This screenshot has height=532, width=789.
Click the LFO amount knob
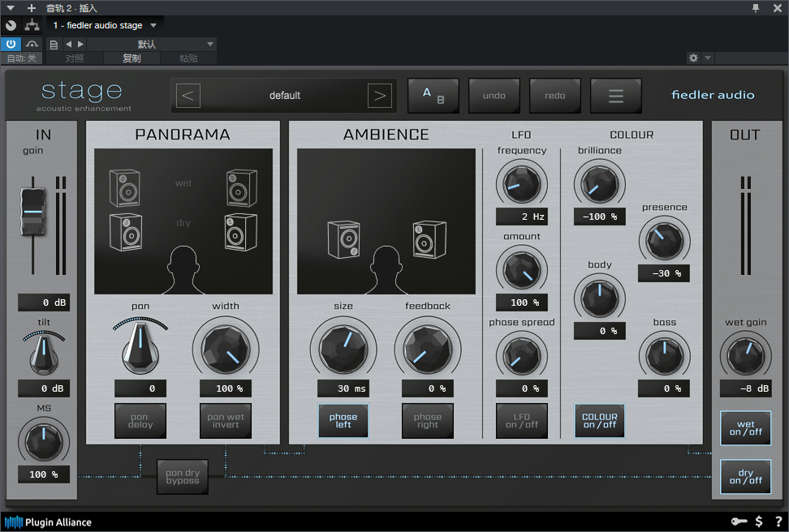point(522,270)
